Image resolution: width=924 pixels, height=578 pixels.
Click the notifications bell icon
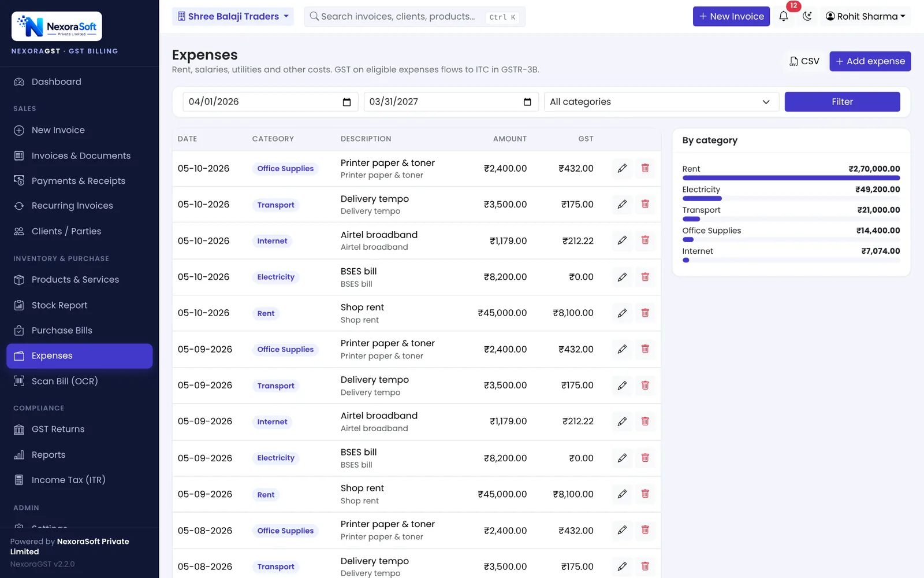tap(783, 16)
